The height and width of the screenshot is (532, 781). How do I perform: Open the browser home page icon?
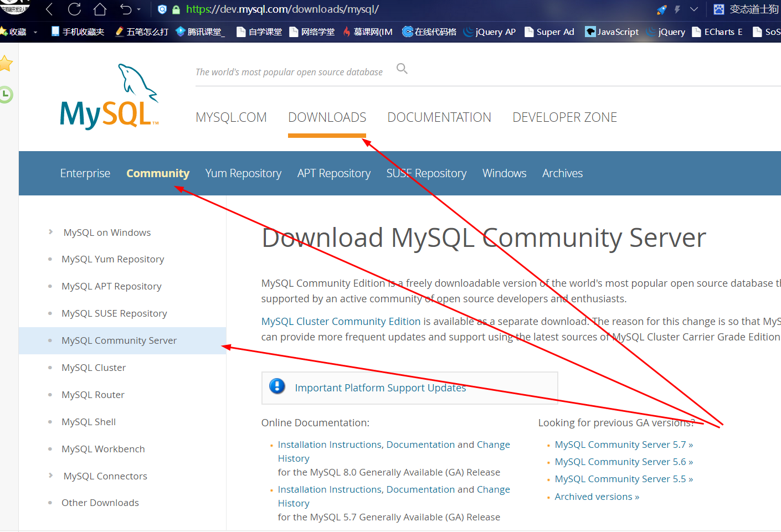tap(100, 9)
